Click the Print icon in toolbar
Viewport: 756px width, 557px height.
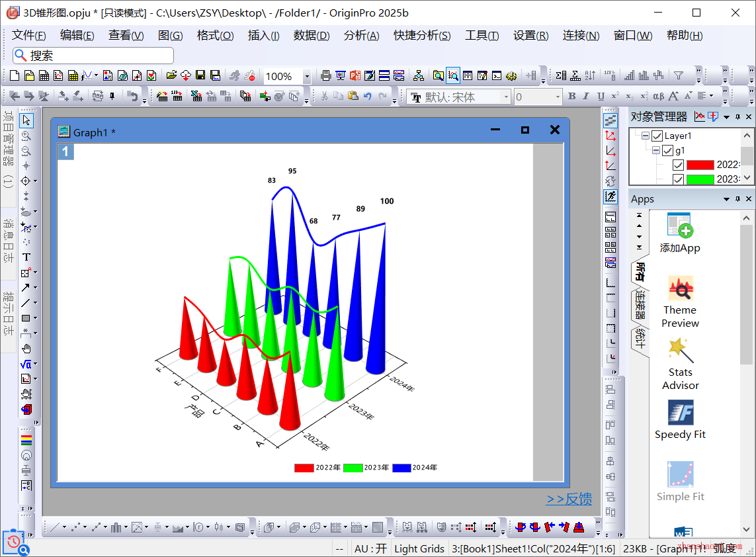[325, 76]
